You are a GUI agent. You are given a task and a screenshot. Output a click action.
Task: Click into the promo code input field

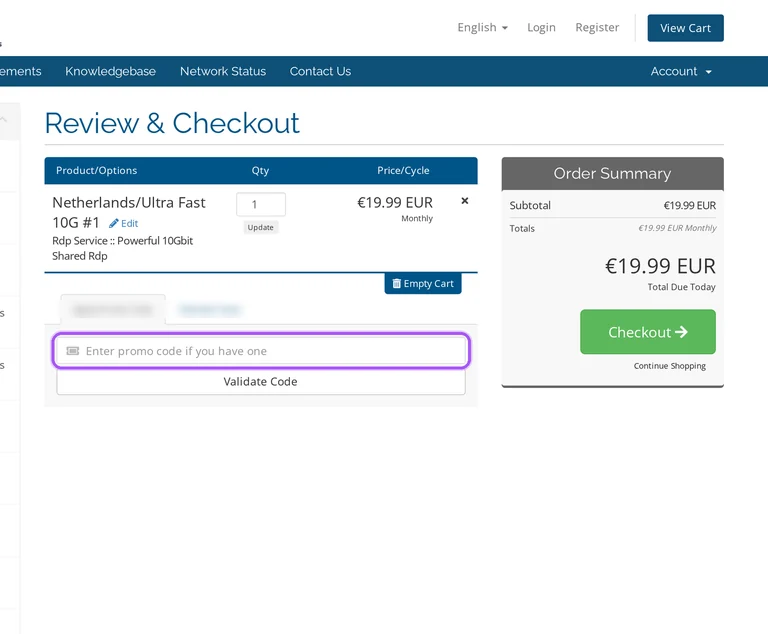[261, 351]
